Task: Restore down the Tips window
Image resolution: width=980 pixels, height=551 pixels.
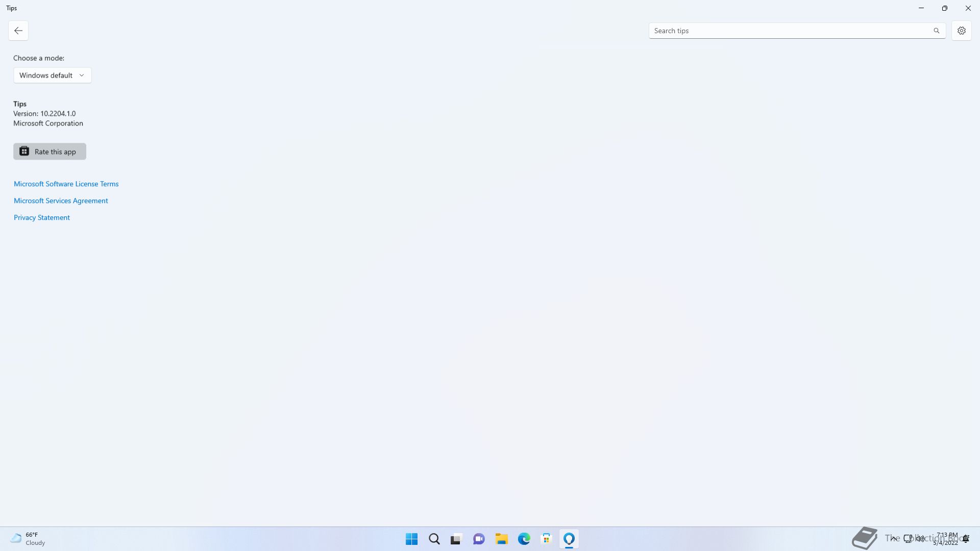Action: point(945,8)
